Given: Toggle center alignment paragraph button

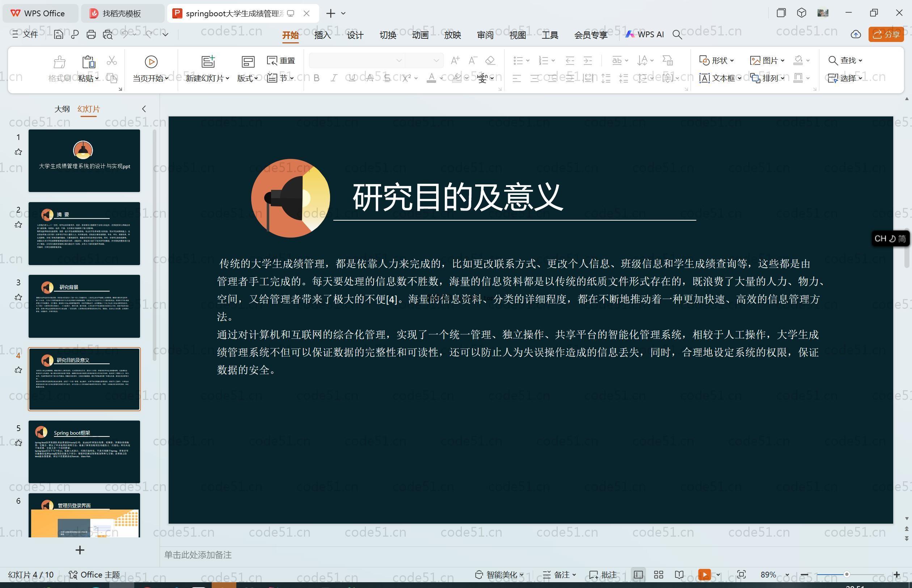Looking at the screenshot, I should [x=535, y=79].
